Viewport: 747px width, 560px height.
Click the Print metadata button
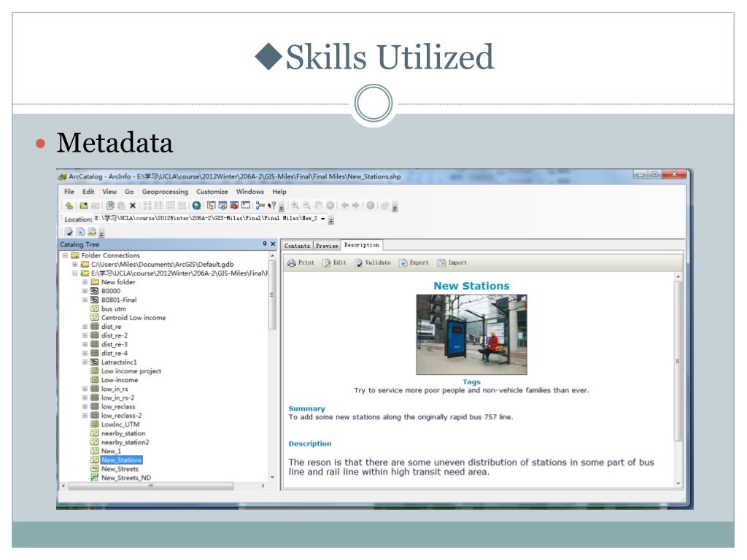point(301,262)
